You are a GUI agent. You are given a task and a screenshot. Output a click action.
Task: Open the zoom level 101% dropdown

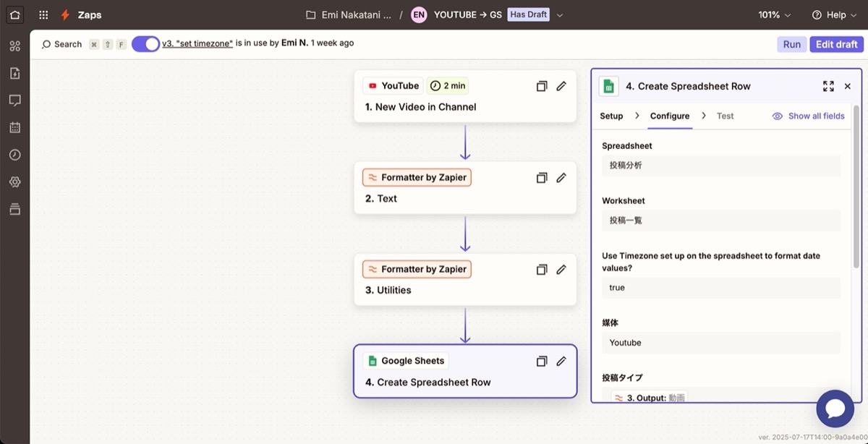(774, 14)
